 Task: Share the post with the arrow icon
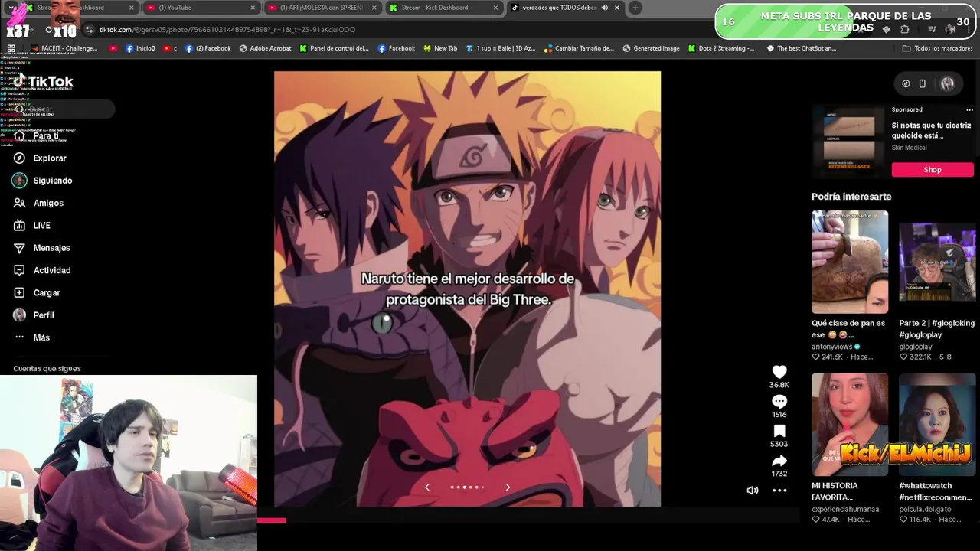pos(779,461)
